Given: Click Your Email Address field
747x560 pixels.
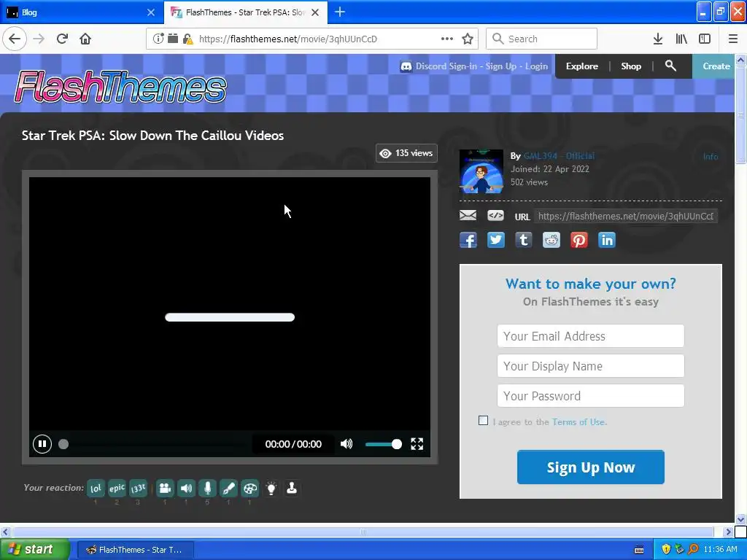Looking at the screenshot, I should click(x=591, y=336).
